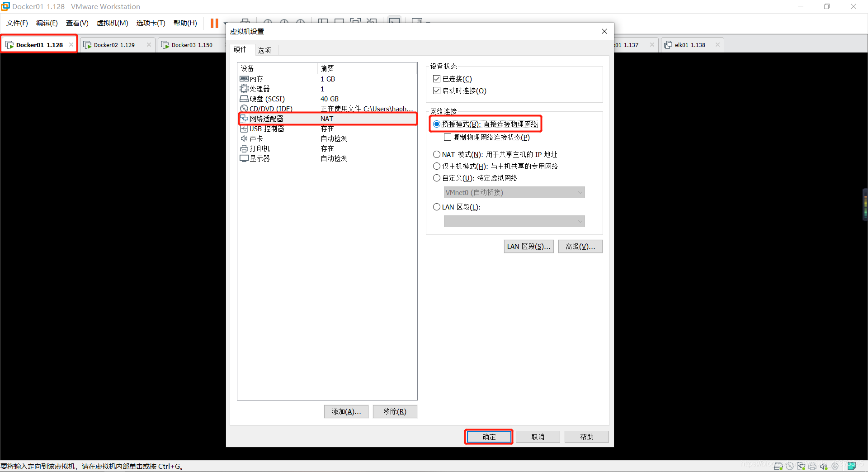Select the USB 控制器 device row
Viewport: 868px width, 472px height.
coord(327,129)
